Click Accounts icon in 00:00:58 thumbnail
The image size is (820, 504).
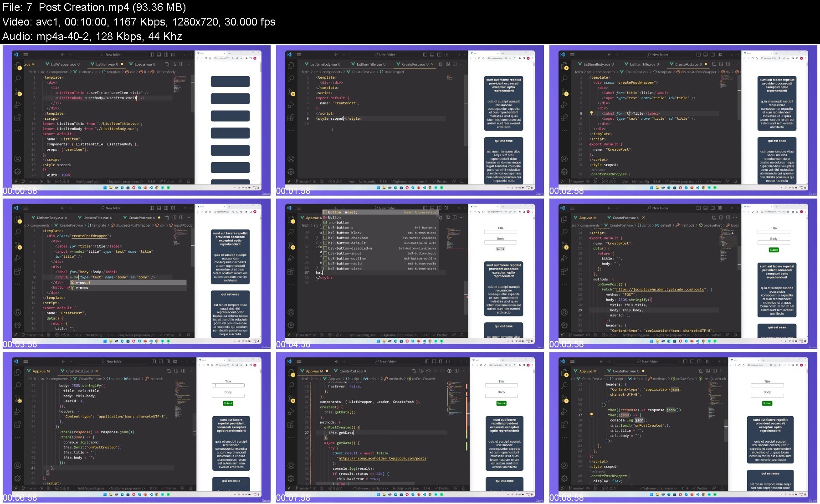click(x=18, y=159)
